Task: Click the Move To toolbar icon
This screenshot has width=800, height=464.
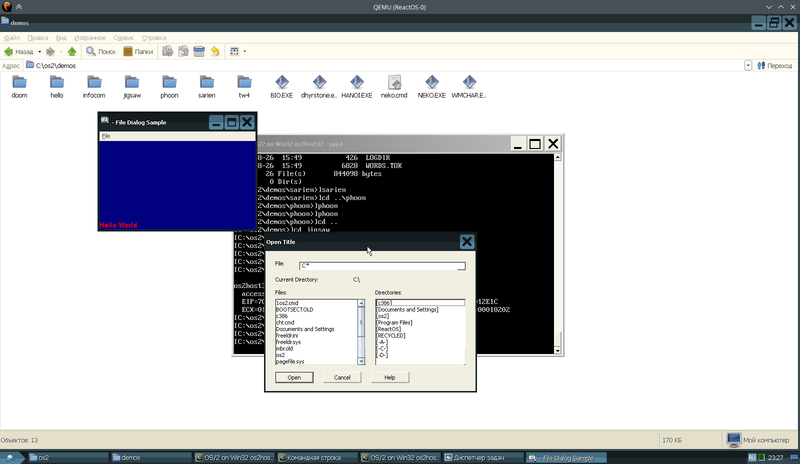Action: pyautogui.click(x=167, y=51)
